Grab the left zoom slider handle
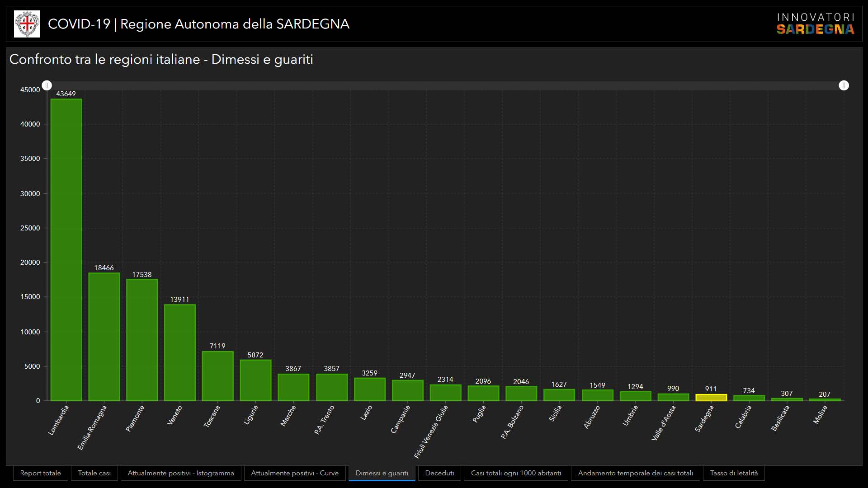Viewport: 868px width, 488px height. pos(47,85)
